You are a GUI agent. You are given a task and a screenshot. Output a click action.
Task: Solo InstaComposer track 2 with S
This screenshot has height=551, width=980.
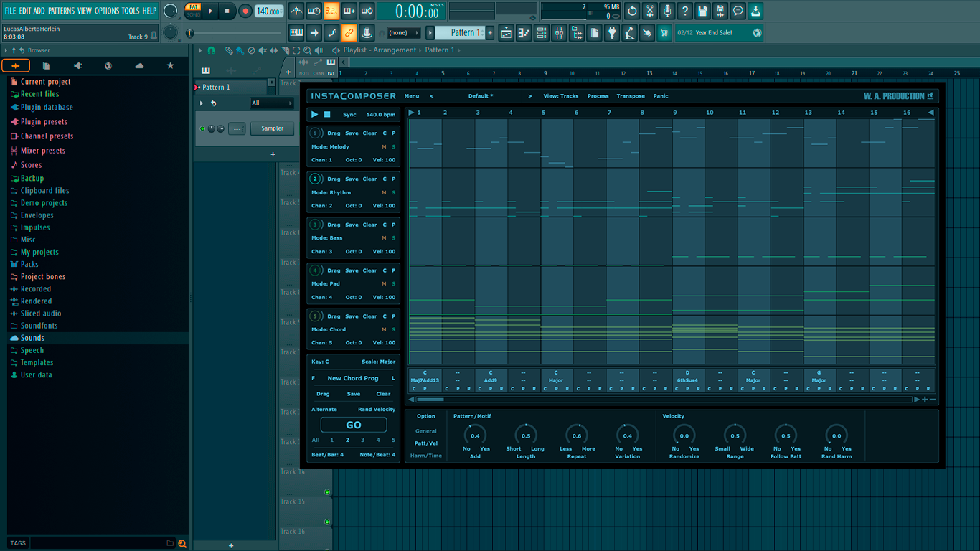pyautogui.click(x=393, y=192)
